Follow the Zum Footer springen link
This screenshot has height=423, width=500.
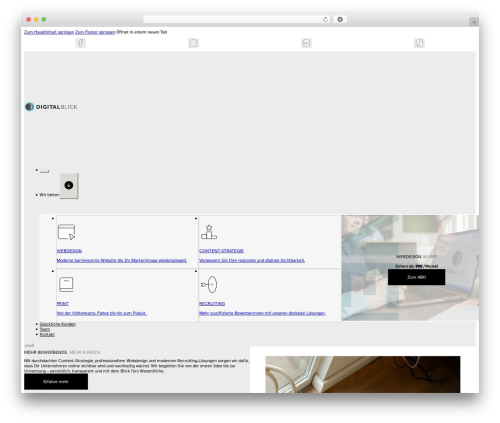pyautogui.click(x=95, y=32)
